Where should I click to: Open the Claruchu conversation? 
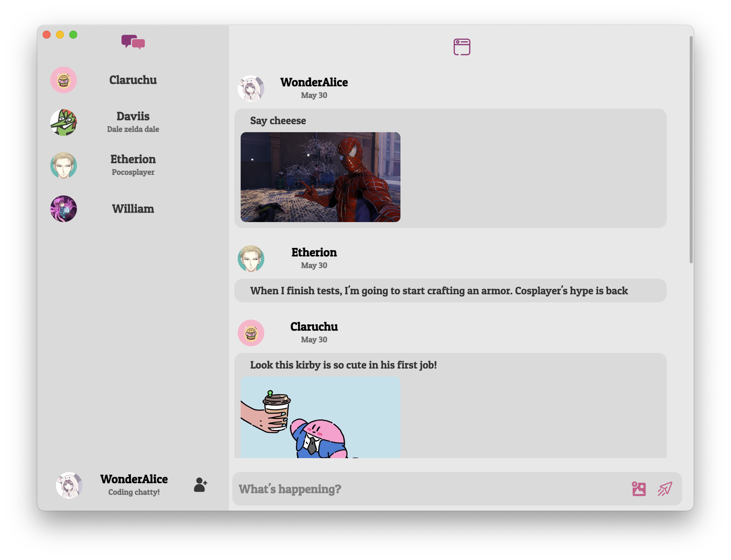point(133,80)
